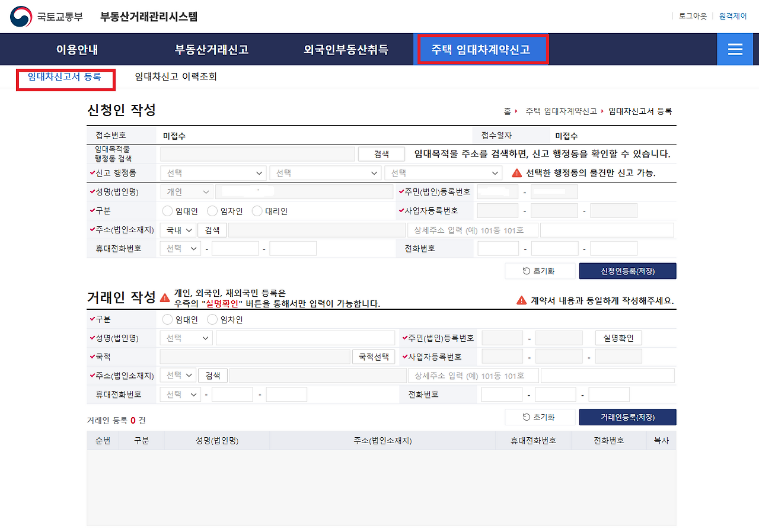Click the 국적선택 button
Image resolution: width=759 pixels, height=532 pixels.
click(374, 356)
